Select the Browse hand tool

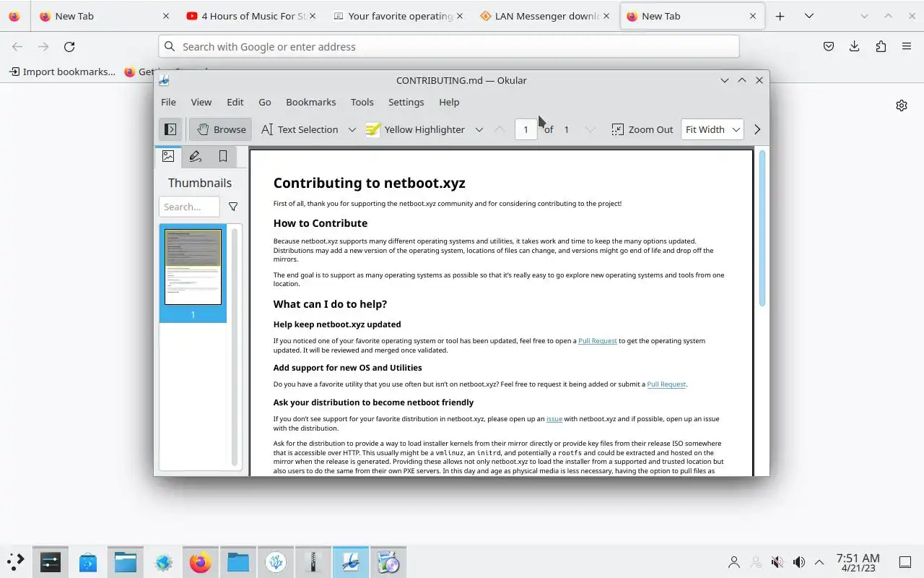tap(221, 129)
